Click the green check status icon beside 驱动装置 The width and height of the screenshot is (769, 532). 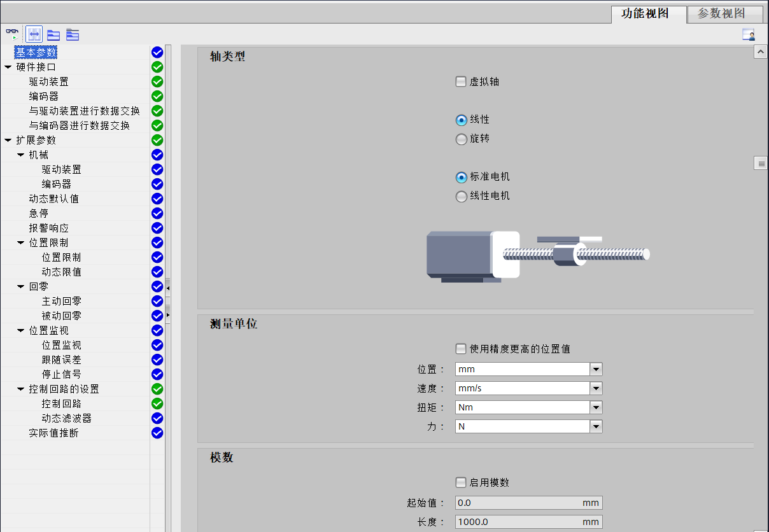pos(157,81)
